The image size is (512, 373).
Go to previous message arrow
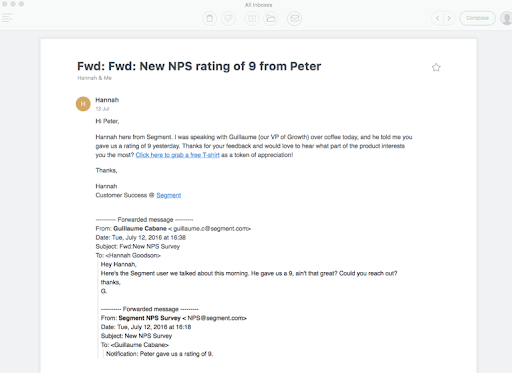[x=437, y=18]
